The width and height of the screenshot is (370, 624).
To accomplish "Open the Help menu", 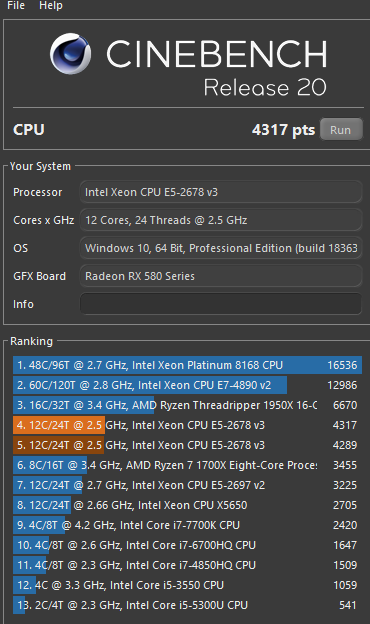I will [x=51, y=6].
